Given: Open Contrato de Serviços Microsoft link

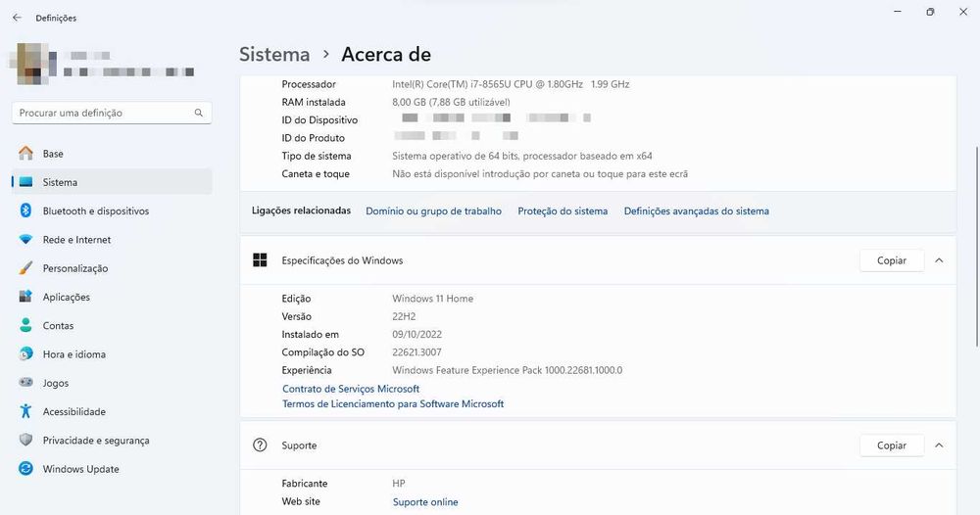Looking at the screenshot, I should (x=351, y=389).
